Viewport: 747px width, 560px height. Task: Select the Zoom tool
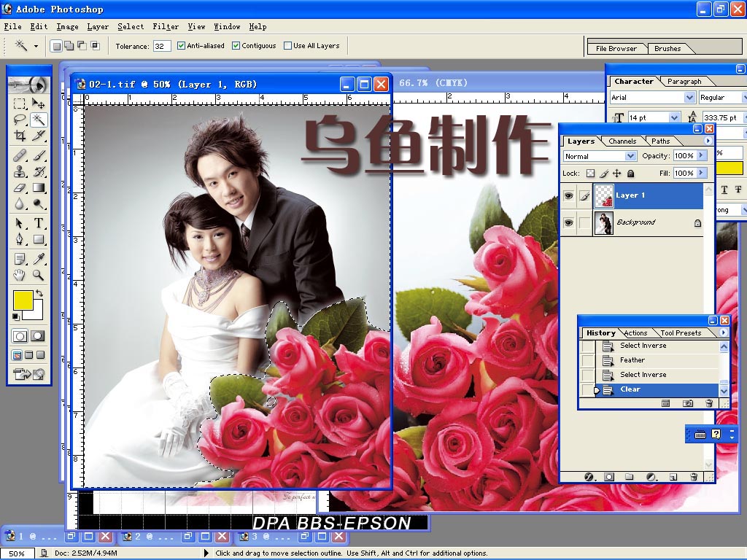click(38, 275)
